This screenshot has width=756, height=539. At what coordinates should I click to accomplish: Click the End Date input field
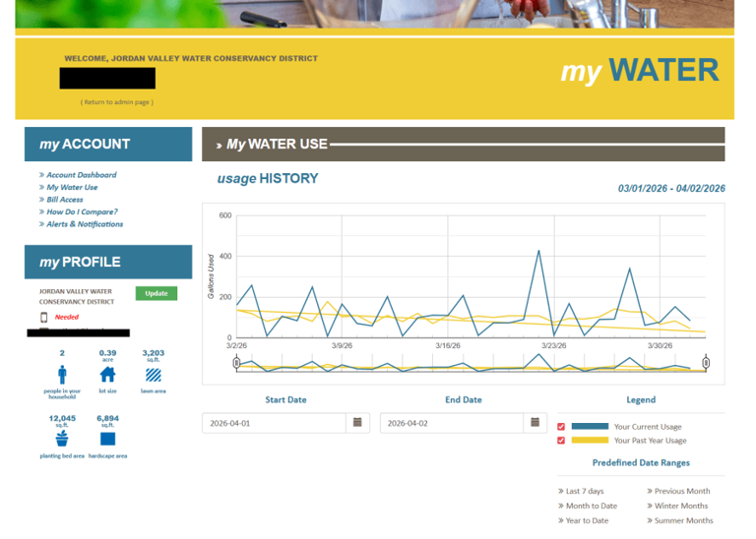[452, 423]
